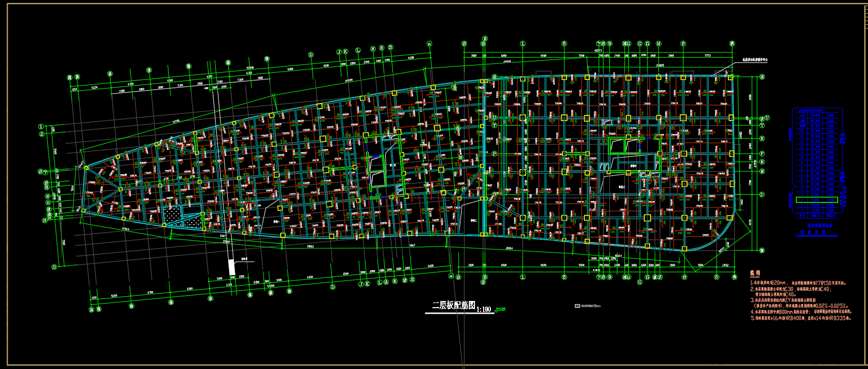
Task: Click the 1:100 scale label beside the title
Action: click(x=484, y=309)
